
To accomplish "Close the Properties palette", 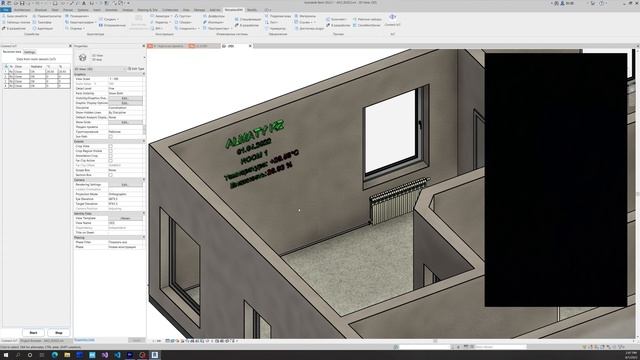I will (x=143, y=46).
